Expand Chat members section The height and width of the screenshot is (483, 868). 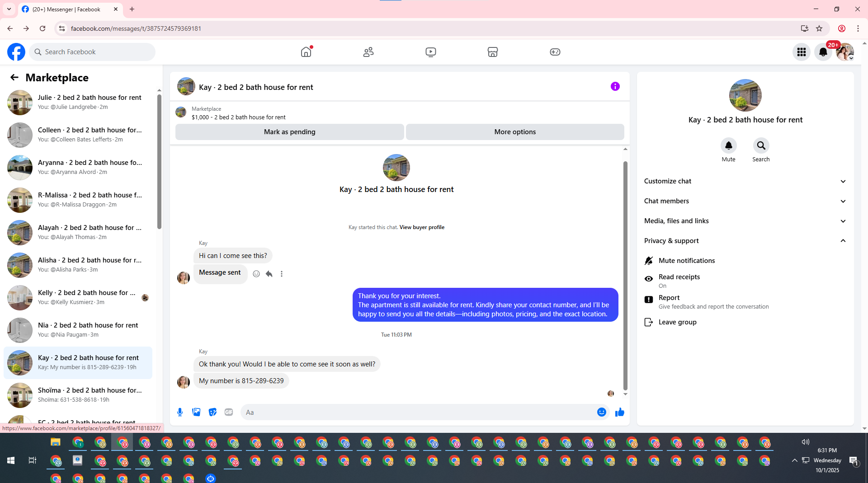click(x=745, y=201)
